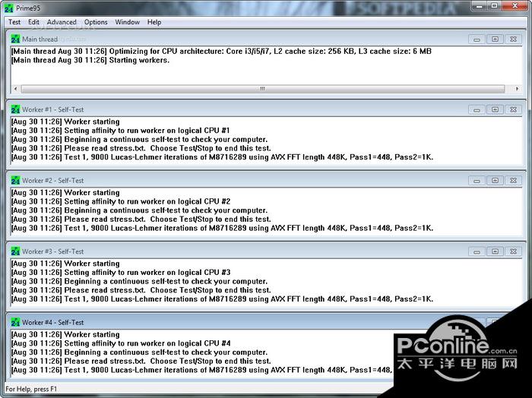The height and width of the screenshot is (398, 532).
Task: Click Main thread scrollbar right arrow
Action: (517, 89)
